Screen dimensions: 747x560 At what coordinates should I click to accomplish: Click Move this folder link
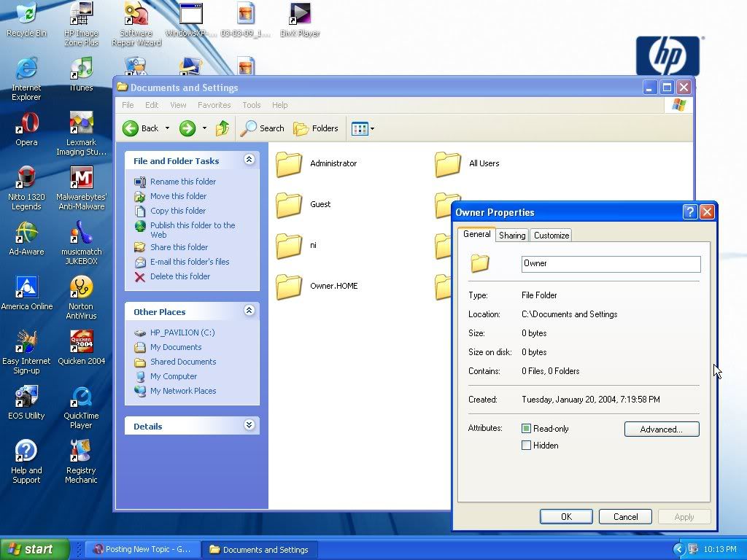(x=178, y=195)
